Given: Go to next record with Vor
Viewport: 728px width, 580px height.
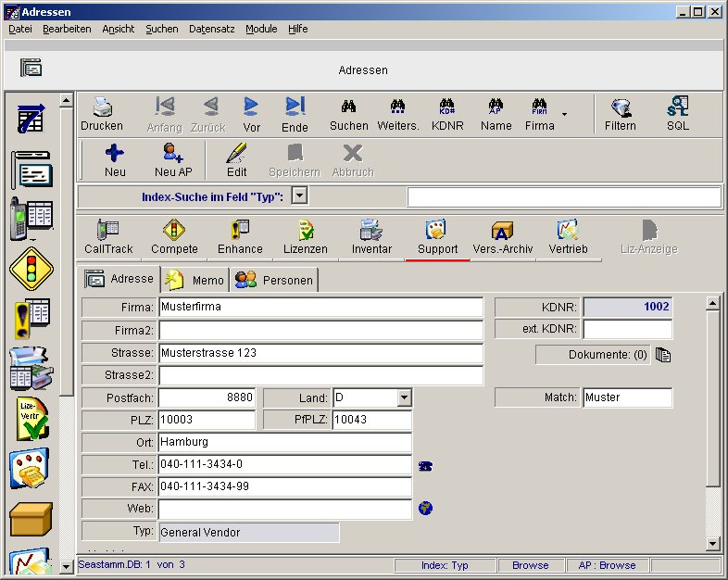Looking at the screenshot, I should click(x=251, y=107).
